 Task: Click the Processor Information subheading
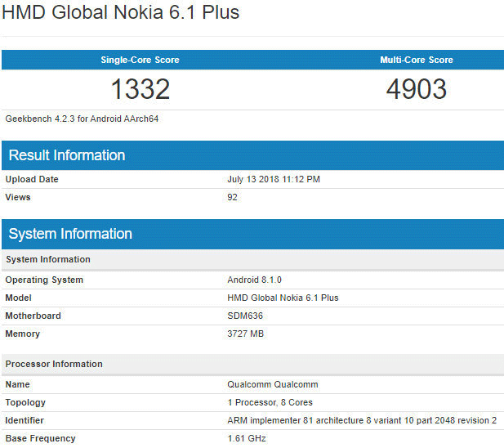54,364
